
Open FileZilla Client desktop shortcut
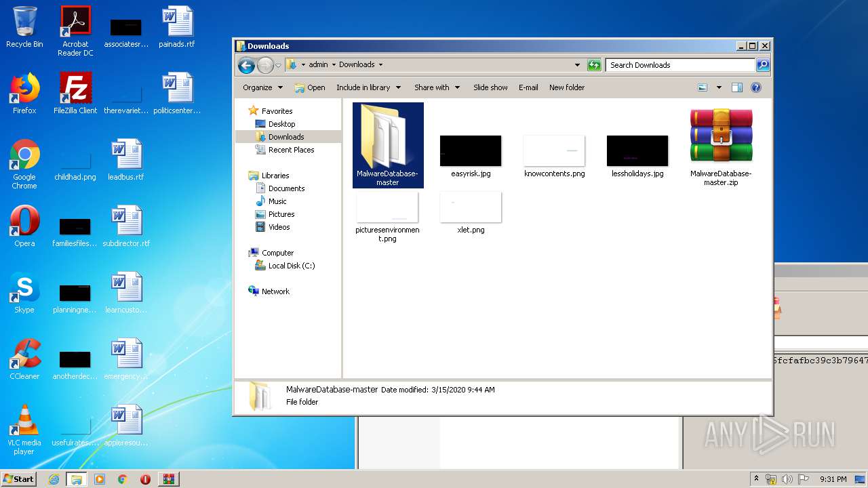pyautogui.click(x=75, y=94)
